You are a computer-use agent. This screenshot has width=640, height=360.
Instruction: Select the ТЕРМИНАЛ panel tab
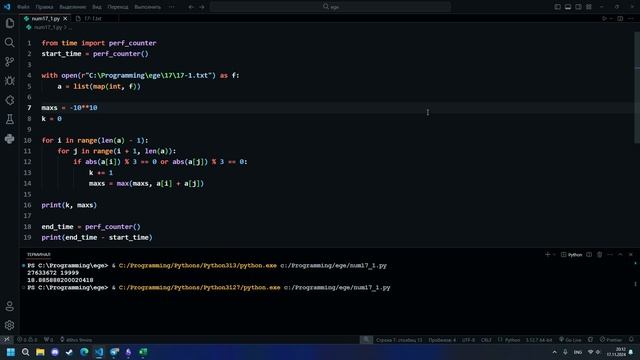(39, 254)
